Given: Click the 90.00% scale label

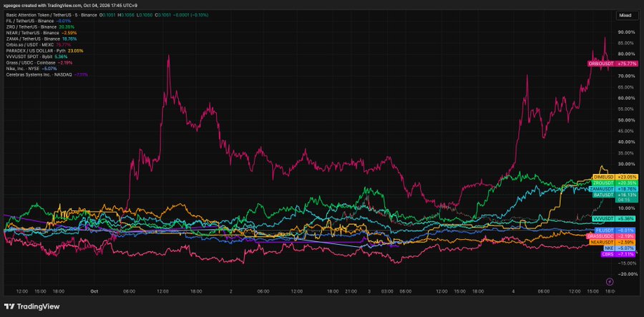Looking at the screenshot, I should point(626,32).
